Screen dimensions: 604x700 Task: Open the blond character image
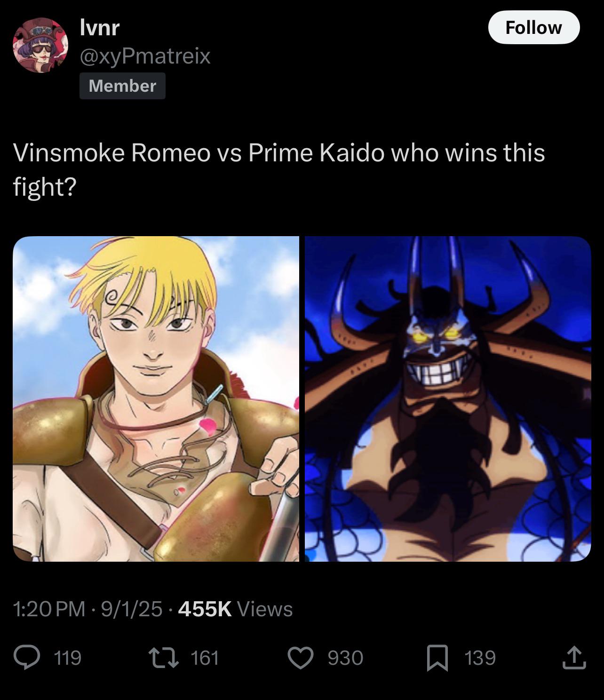[x=156, y=399]
